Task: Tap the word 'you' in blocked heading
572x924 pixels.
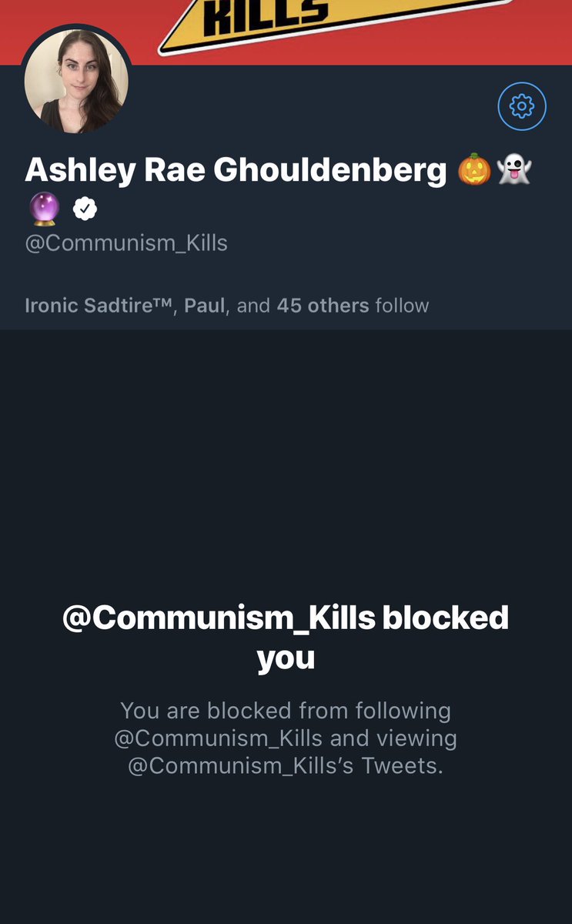Action: [x=286, y=658]
